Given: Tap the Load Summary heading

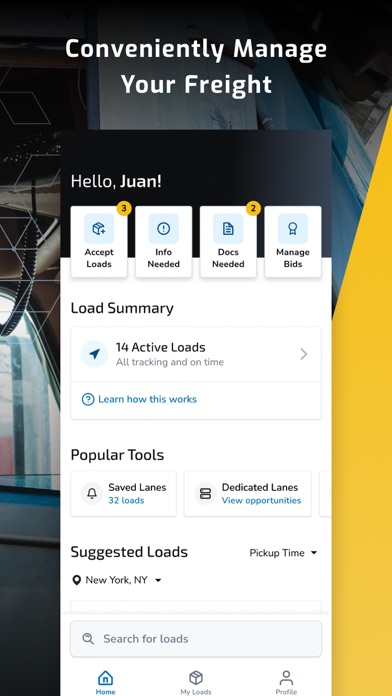Looking at the screenshot, I should tap(122, 308).
